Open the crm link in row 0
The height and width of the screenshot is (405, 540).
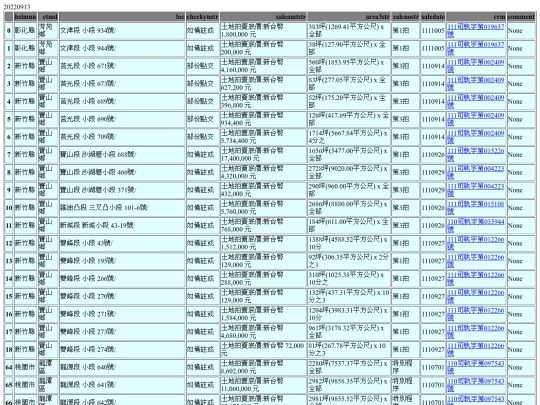(476, 30)
